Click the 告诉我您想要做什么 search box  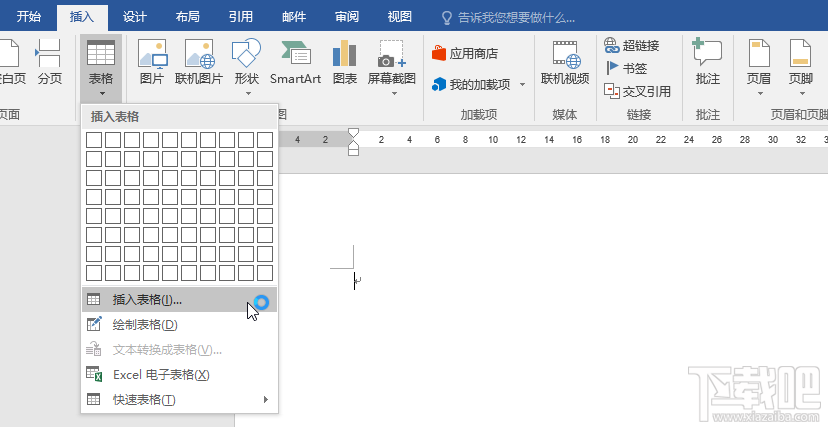[x=508, y=18]
